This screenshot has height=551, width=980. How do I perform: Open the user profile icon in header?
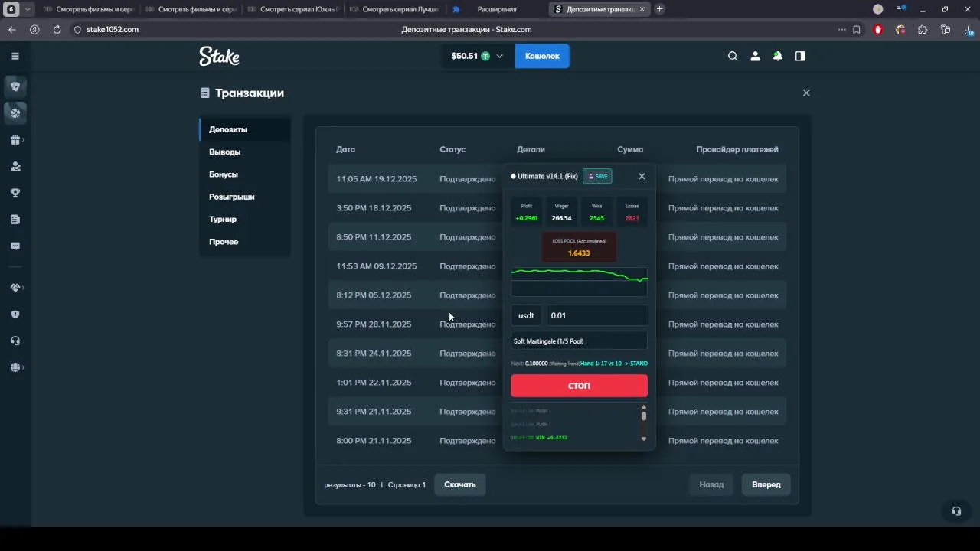click(755, 56)
